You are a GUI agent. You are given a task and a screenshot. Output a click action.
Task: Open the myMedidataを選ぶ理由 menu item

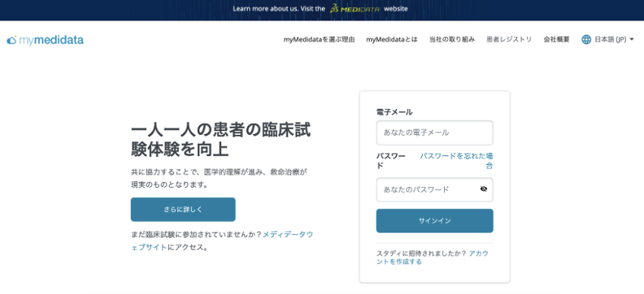[x=319, y=39]
